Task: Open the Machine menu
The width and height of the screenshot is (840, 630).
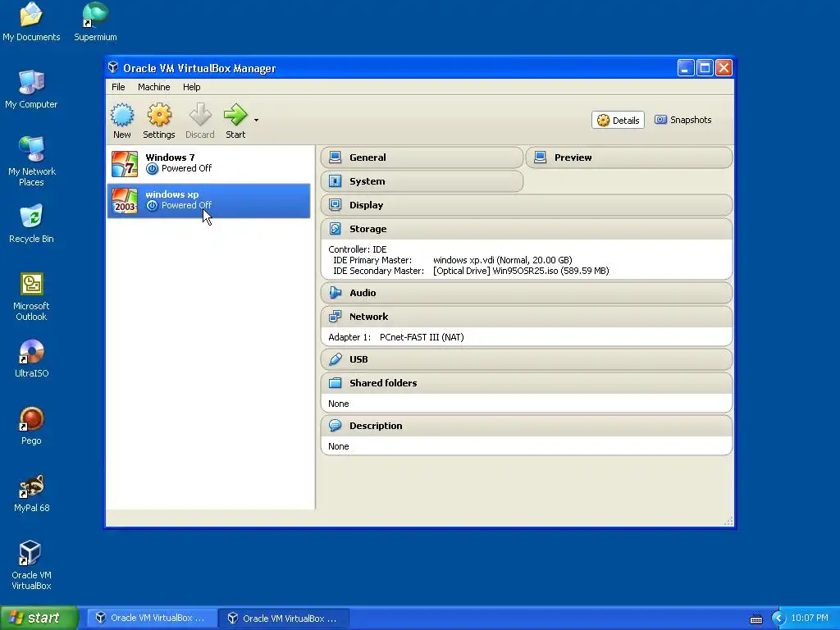Action: 153,87
